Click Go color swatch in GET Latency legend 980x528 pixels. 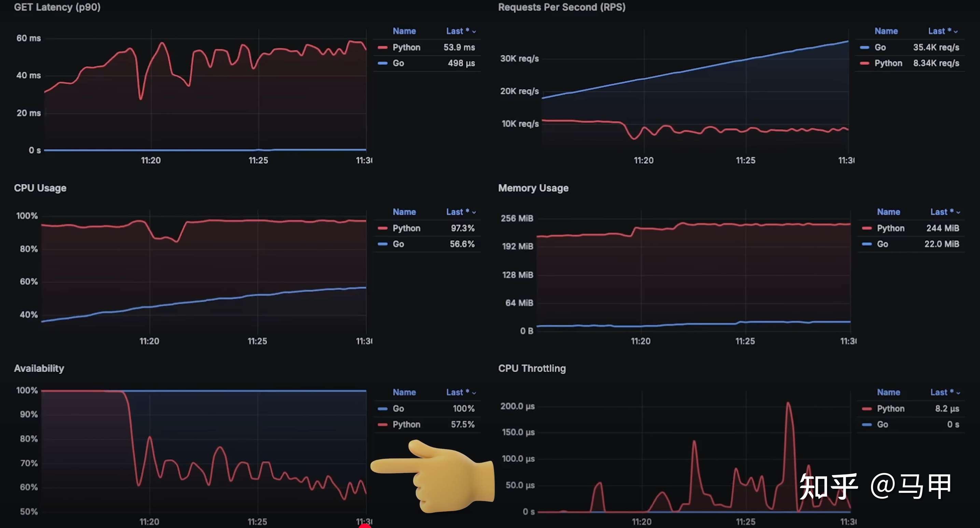pyautogui.click(x=382, y=63)
